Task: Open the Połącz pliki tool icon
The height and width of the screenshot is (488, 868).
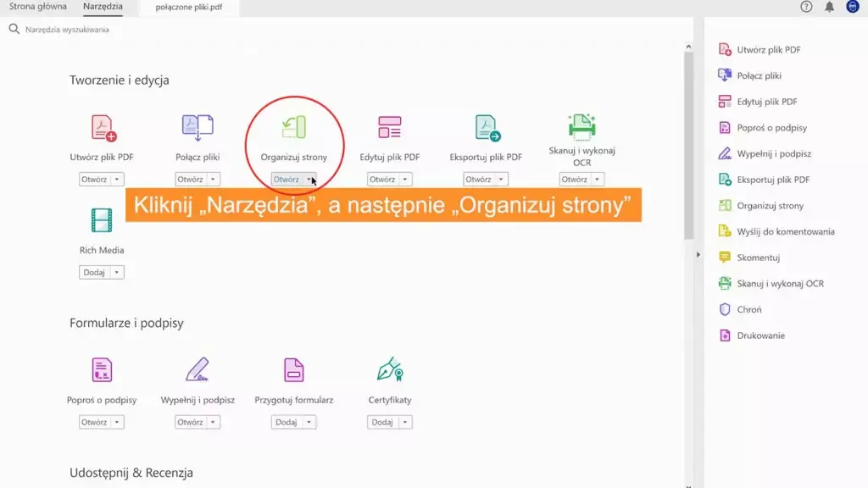Action: click(198, 127)
